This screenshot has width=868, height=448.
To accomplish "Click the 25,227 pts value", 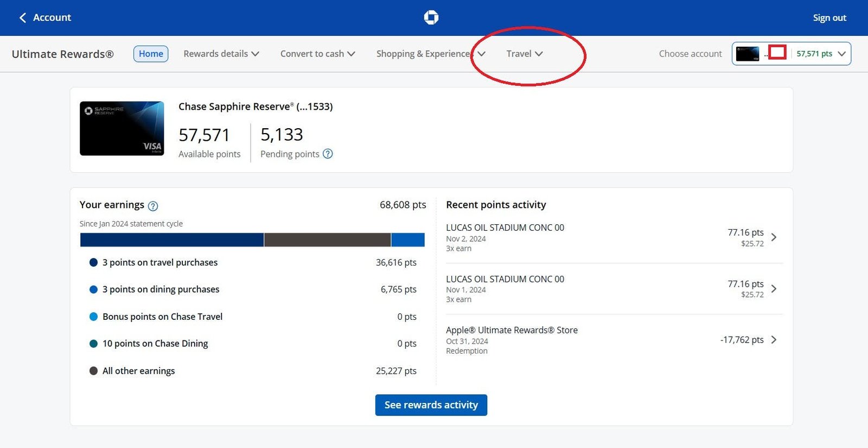I will [x=396, y=371].
